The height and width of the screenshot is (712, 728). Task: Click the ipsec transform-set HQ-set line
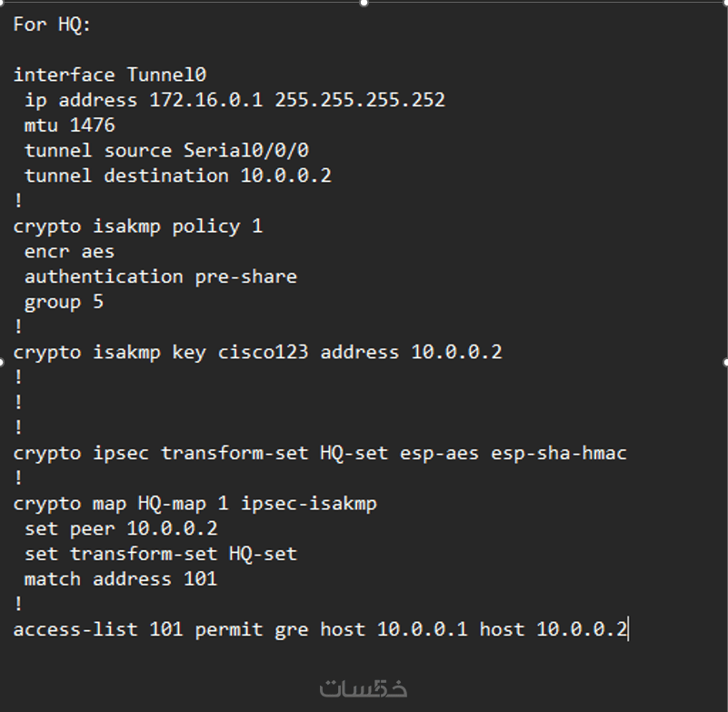coord(320,452)
